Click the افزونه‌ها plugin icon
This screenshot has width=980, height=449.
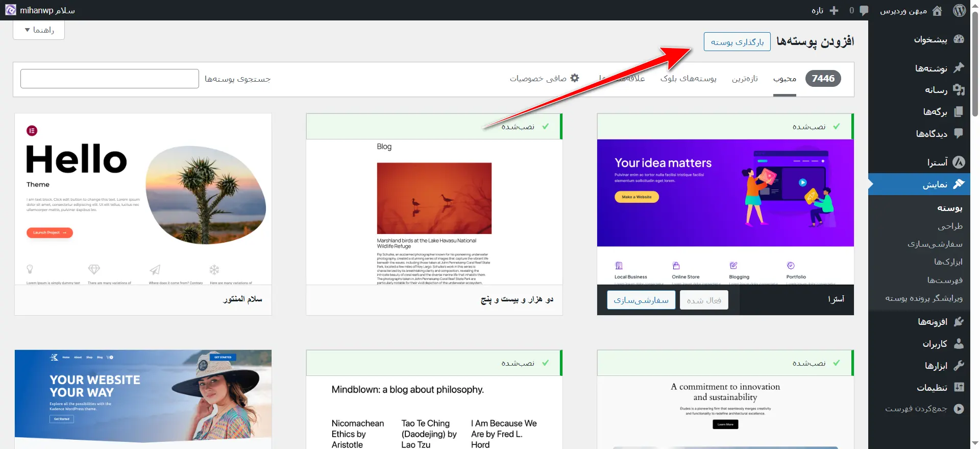(x=959, y=322)
